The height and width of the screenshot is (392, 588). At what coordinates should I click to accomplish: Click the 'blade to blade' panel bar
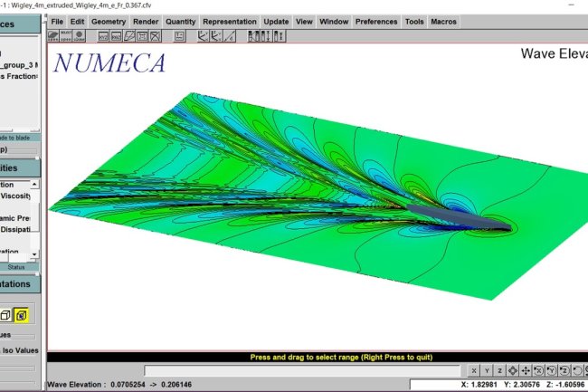20,138
